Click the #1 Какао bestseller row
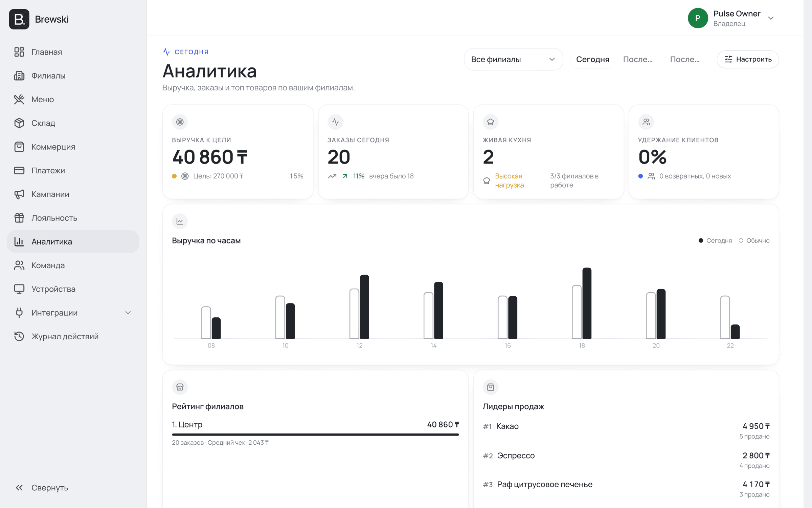The width and height of the screenshot is (812, 508). (x=626, y=431)
